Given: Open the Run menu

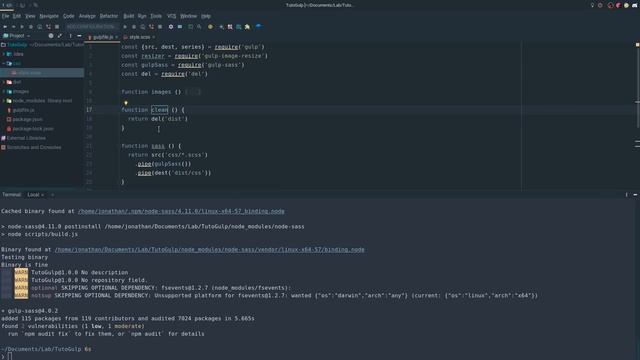Looking at the screenshot, I should 142,16.
